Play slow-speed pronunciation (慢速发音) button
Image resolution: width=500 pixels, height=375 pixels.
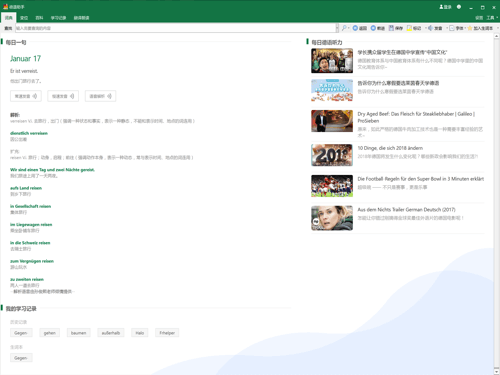[x=63, y=96]
